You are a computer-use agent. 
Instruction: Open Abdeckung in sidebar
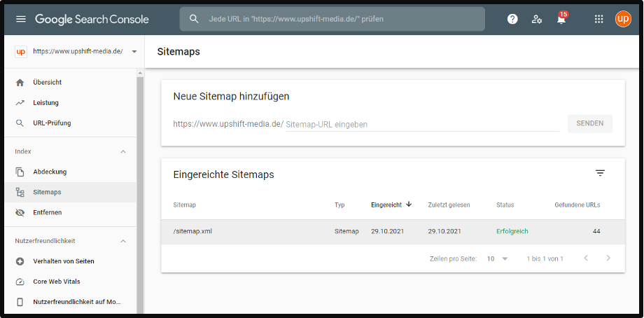(x=50, y=172)
